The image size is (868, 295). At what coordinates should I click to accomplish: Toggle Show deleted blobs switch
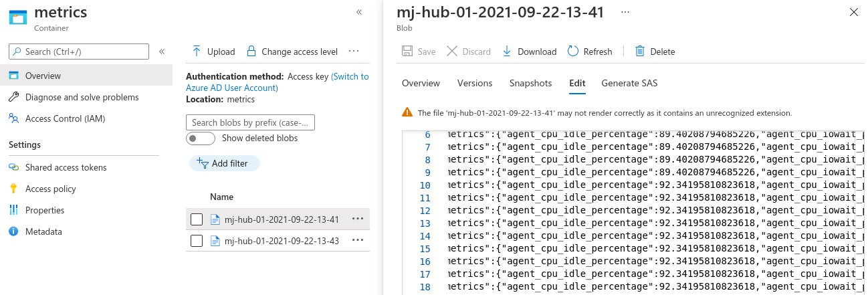(201, 138)
